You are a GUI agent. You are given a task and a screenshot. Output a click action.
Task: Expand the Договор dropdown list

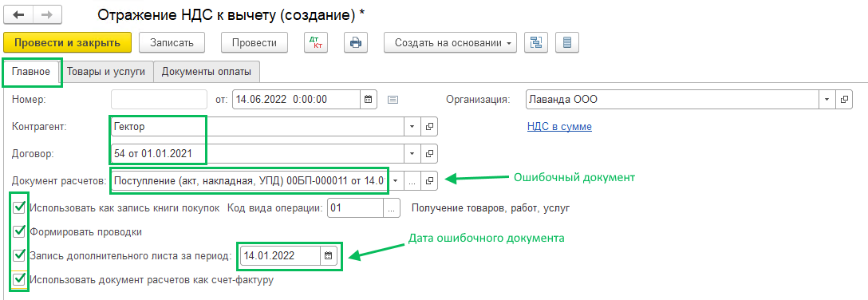pyautogui.click(x=412, y=153)
